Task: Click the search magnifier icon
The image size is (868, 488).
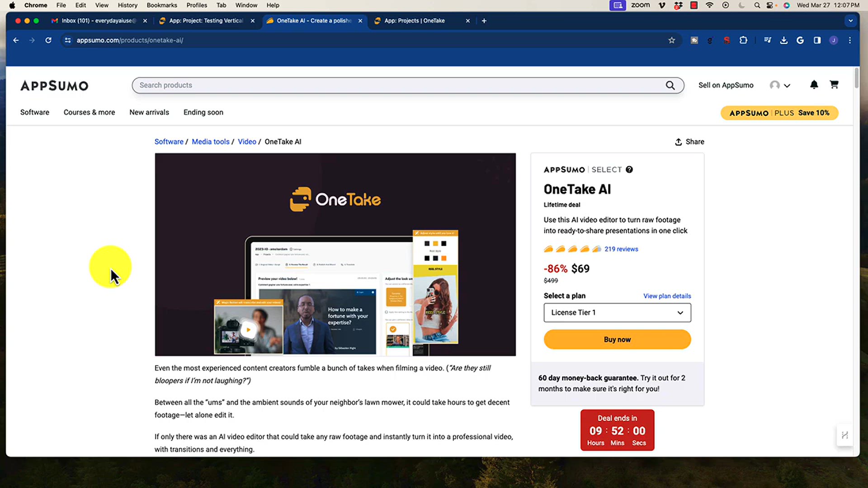Action: 670,85
